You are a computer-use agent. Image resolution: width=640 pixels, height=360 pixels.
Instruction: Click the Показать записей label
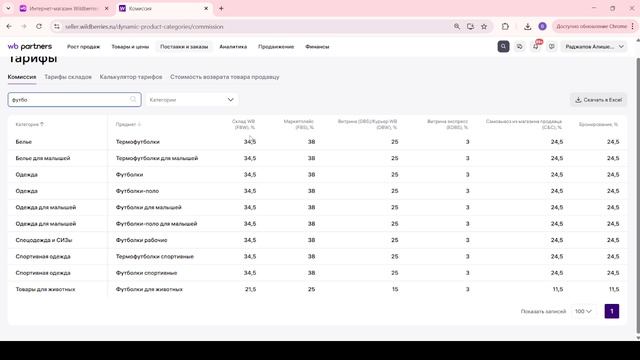point(543,311)
